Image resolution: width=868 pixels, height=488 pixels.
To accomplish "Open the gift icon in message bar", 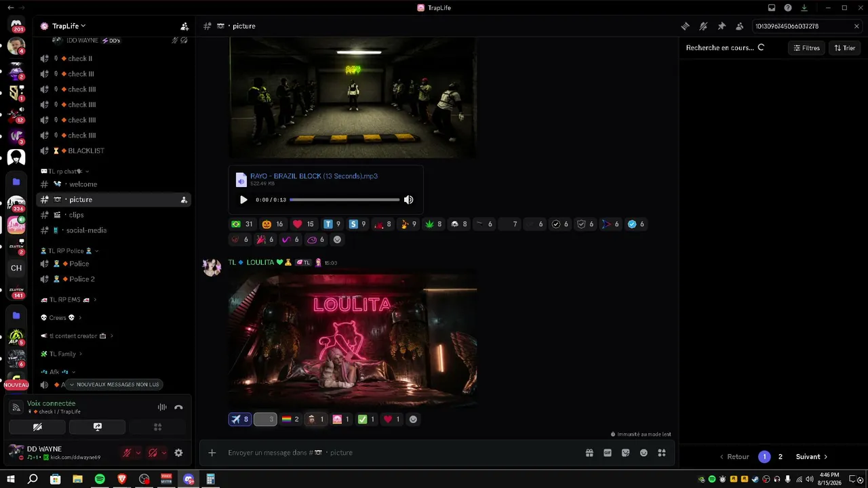I will click(589, 453).
